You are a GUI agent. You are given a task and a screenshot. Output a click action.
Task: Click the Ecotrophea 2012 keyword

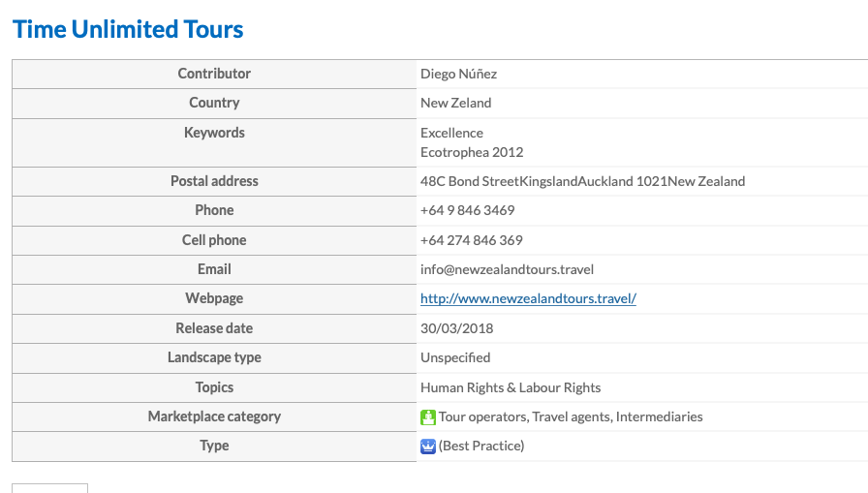(x=472, y=152)
